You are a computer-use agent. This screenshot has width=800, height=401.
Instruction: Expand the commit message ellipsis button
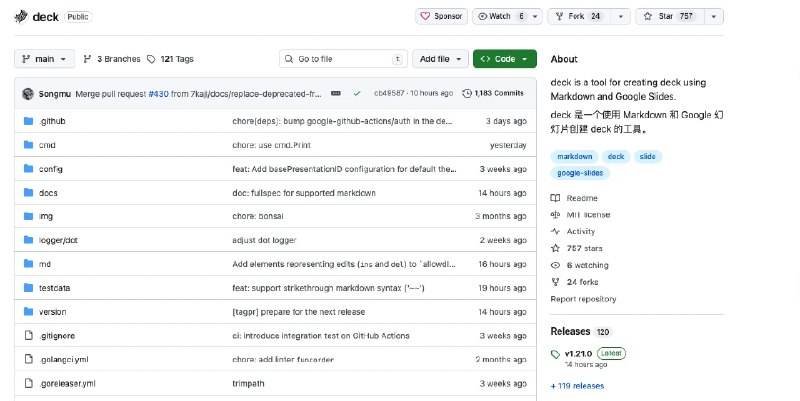pos(336,93)
